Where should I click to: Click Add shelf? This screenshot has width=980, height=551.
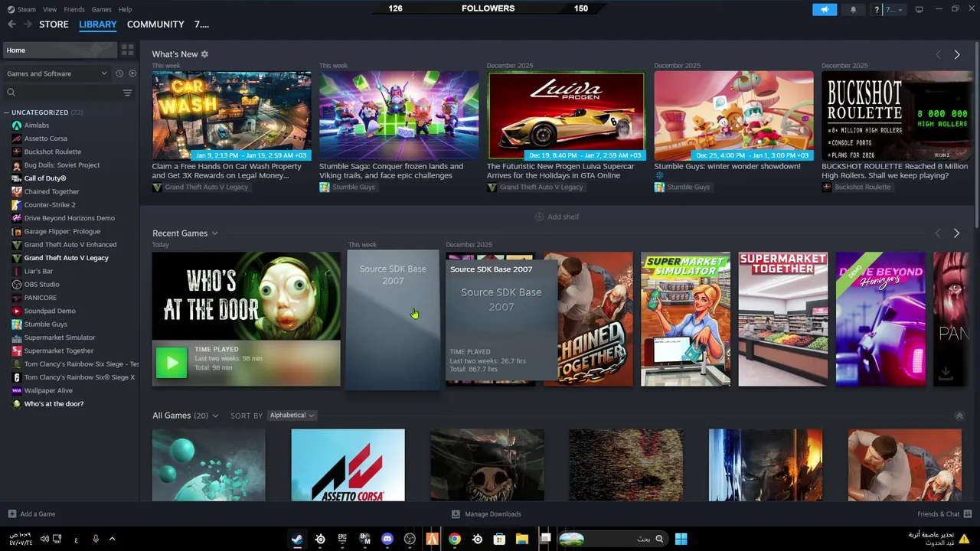pyautogui.click(x=557, y=217)
